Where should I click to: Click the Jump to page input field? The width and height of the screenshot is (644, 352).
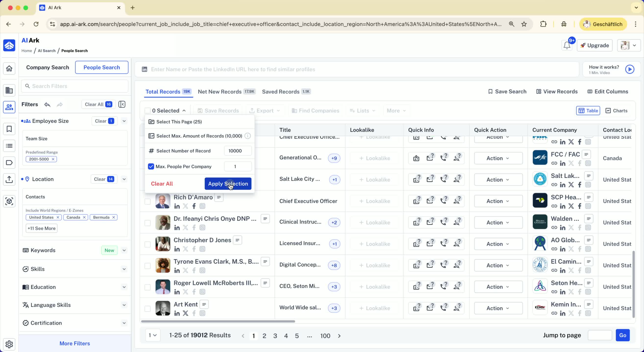(599, 335)
